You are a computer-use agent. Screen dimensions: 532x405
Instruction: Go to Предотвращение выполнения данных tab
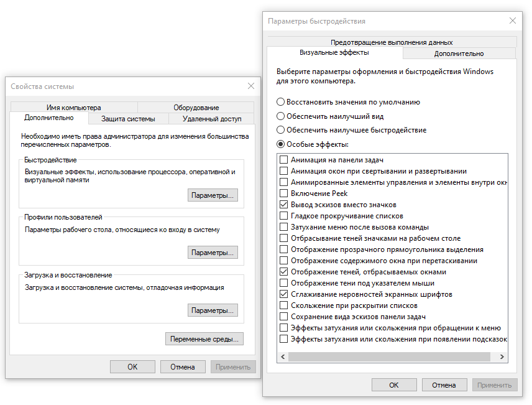(x=392, y=42)
